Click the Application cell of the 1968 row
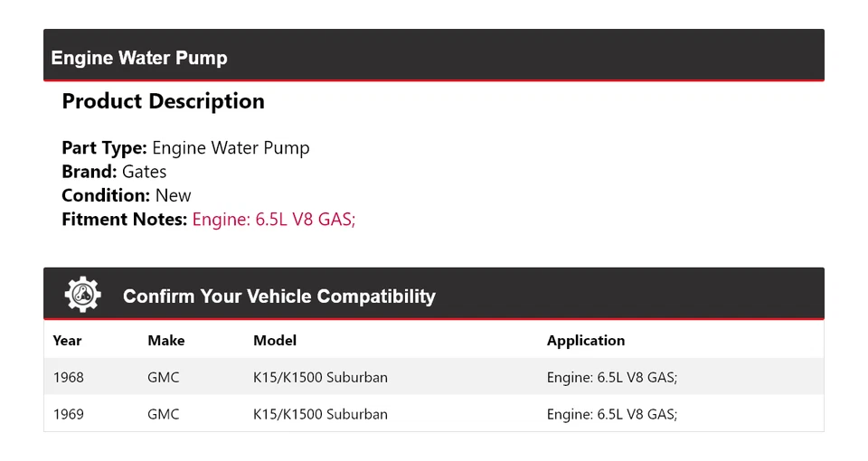The height and width of the screenshot is (461, 868). click(x=612, y=377)
